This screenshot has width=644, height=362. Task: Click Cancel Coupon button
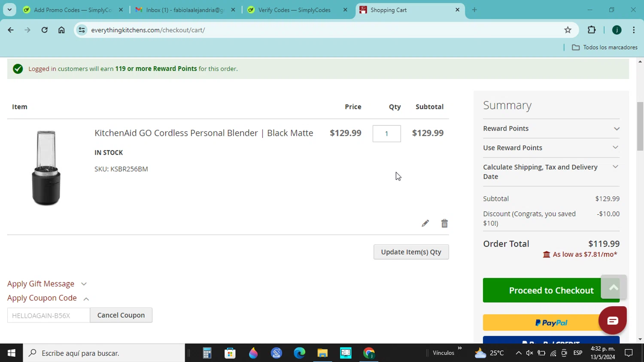[x=121, y=315]
